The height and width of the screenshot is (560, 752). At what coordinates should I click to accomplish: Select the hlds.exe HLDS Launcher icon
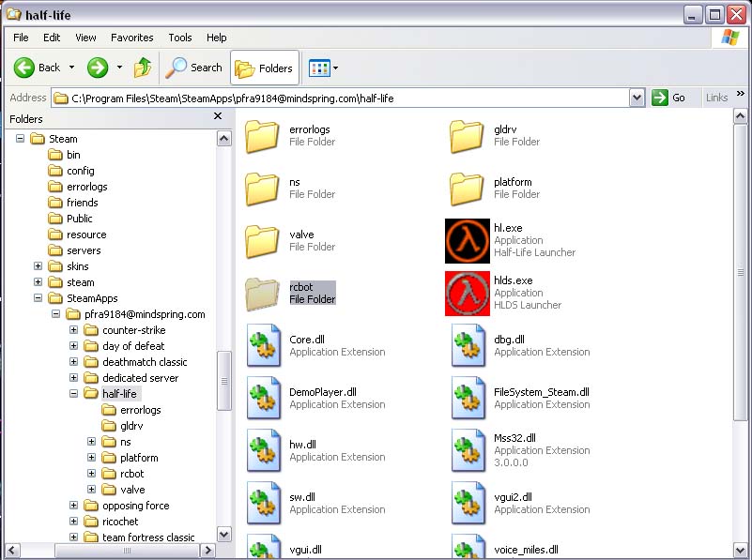[468, 294]
